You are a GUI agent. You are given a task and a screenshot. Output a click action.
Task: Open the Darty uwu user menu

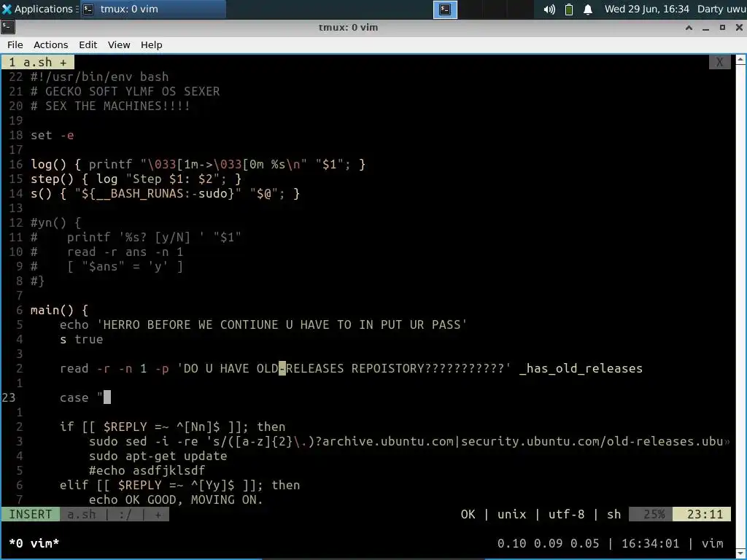(x=721, y=9)
